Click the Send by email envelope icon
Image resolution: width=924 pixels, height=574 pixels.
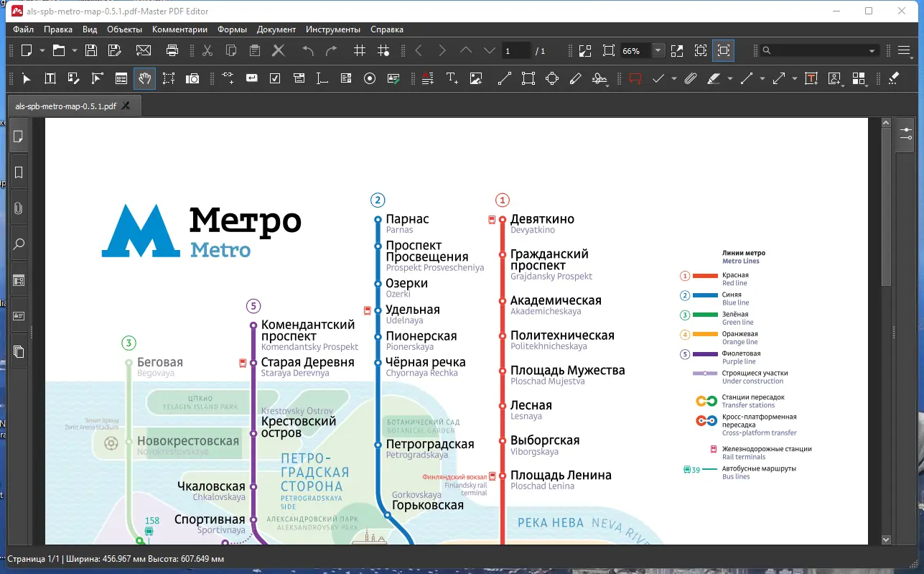tap(144, 50)
